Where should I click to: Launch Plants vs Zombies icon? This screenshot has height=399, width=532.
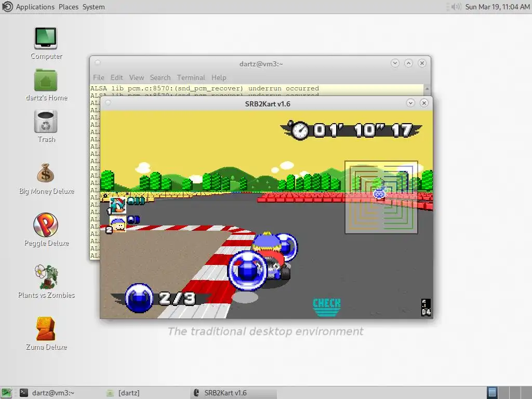46,276
